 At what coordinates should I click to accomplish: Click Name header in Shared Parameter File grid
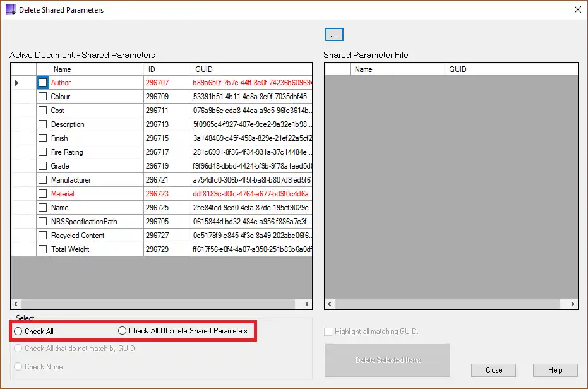[398, 69]
